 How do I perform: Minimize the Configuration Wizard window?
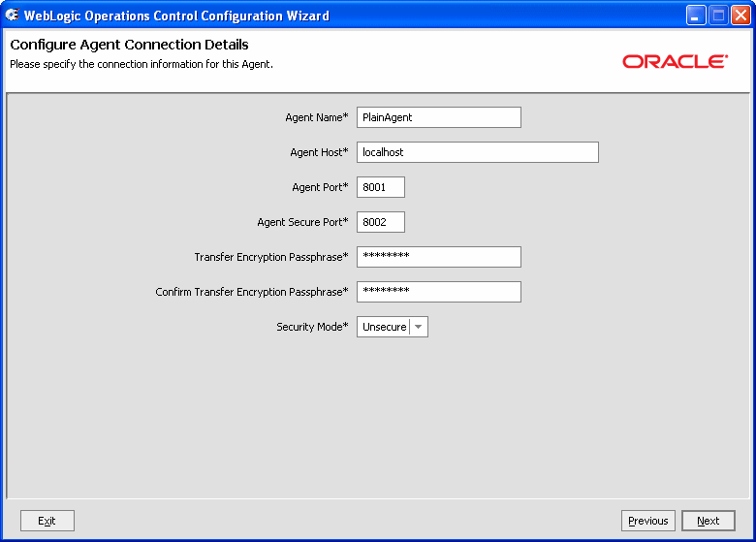tap(696, 16)
